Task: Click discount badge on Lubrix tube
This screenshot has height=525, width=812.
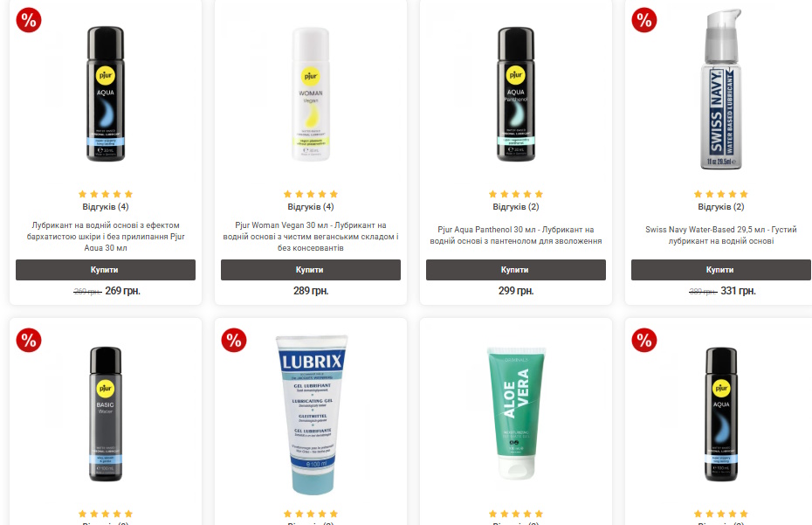Action: coord(234,340)
